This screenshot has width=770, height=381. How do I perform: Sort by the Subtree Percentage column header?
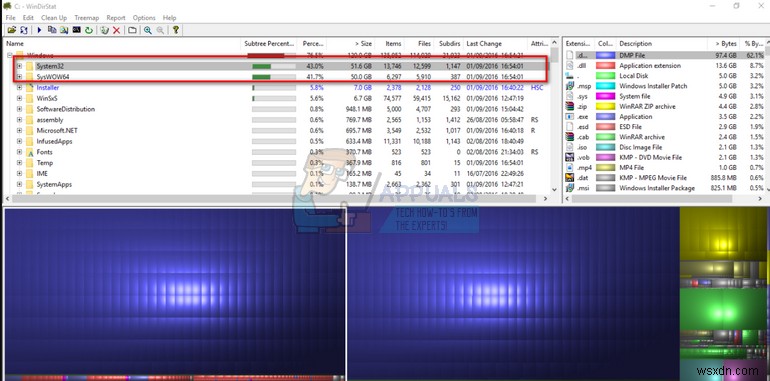(269, 44)
